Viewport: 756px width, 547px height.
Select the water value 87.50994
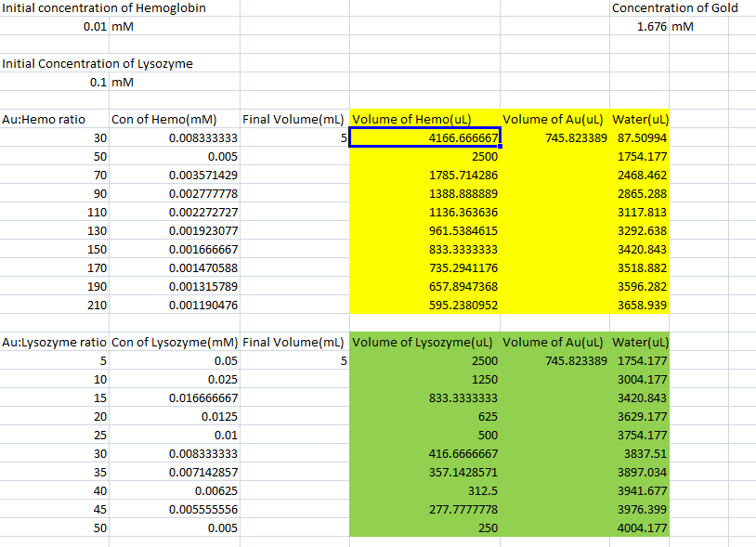click(x=643, y=138)
